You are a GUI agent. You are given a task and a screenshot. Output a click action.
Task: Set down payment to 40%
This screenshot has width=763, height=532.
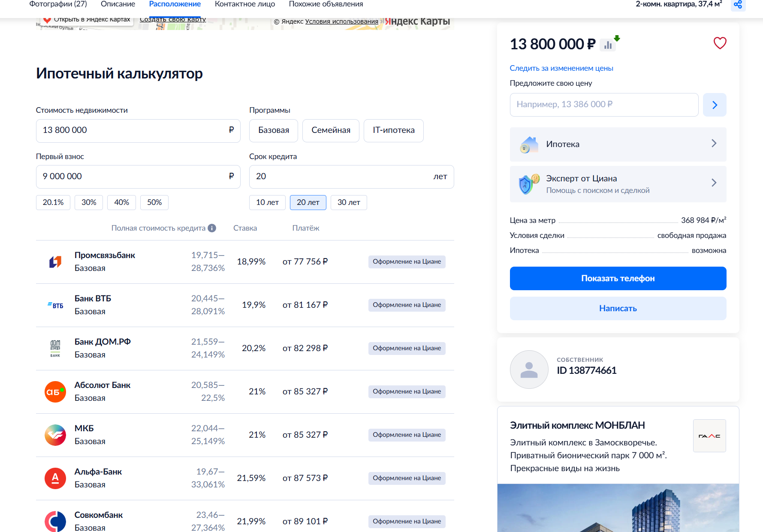121,202
